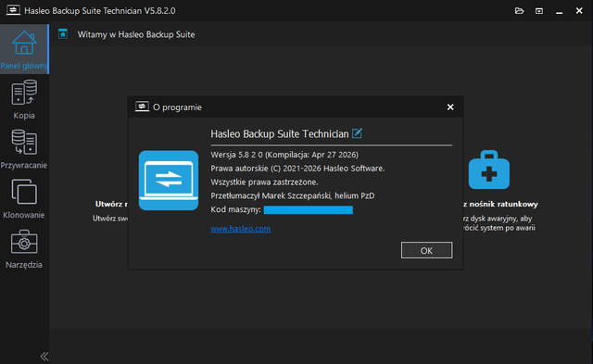This screenshot has width=593, height=364.
Task: Confirm About dialog with OK
Action: [426, 250]
